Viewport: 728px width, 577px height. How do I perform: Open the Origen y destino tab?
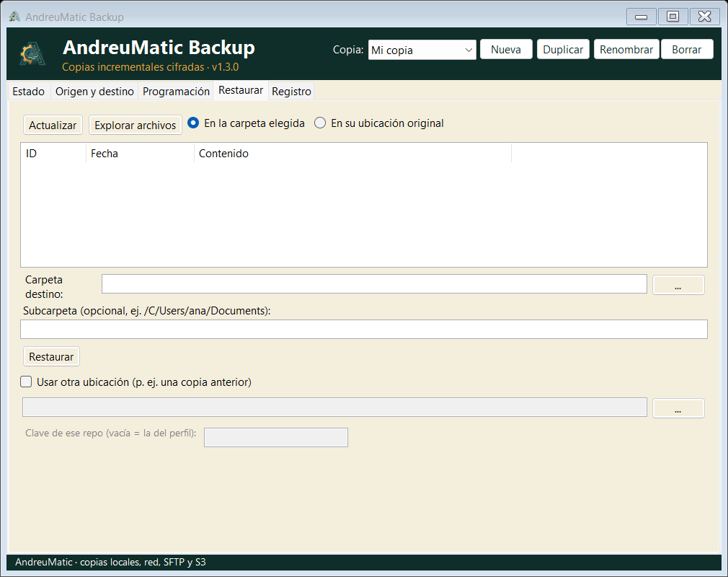pos(94,92)
